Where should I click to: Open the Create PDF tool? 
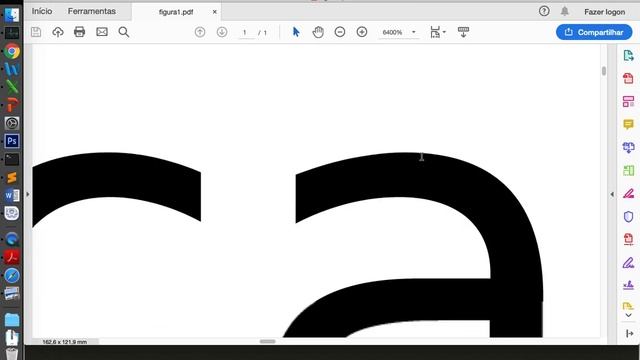(629, 78)
